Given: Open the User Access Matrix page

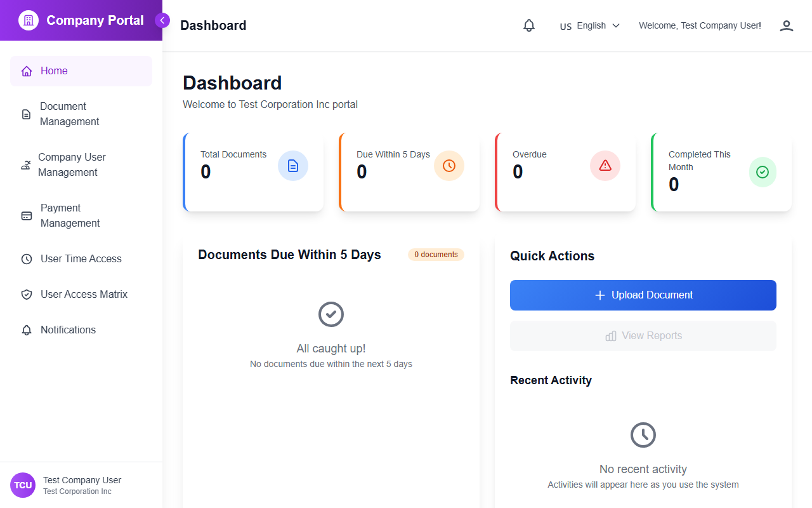Looking at the screenshot, I should [x=83, y=294].
